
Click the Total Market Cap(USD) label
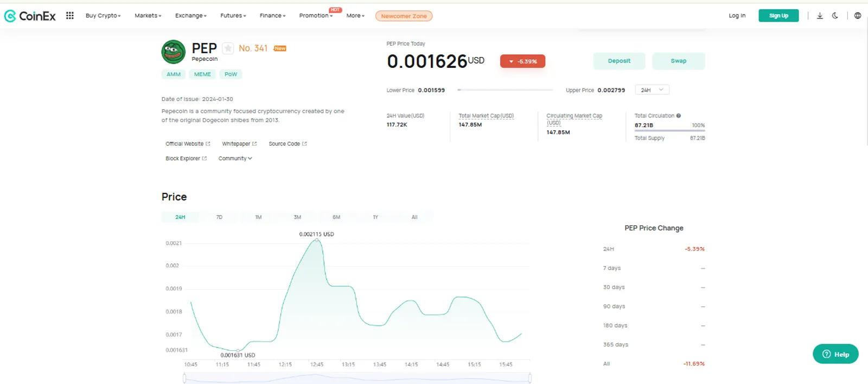coord(486,116)
